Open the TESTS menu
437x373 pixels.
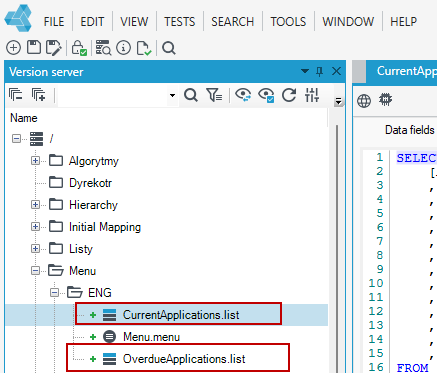pos(180,22)
